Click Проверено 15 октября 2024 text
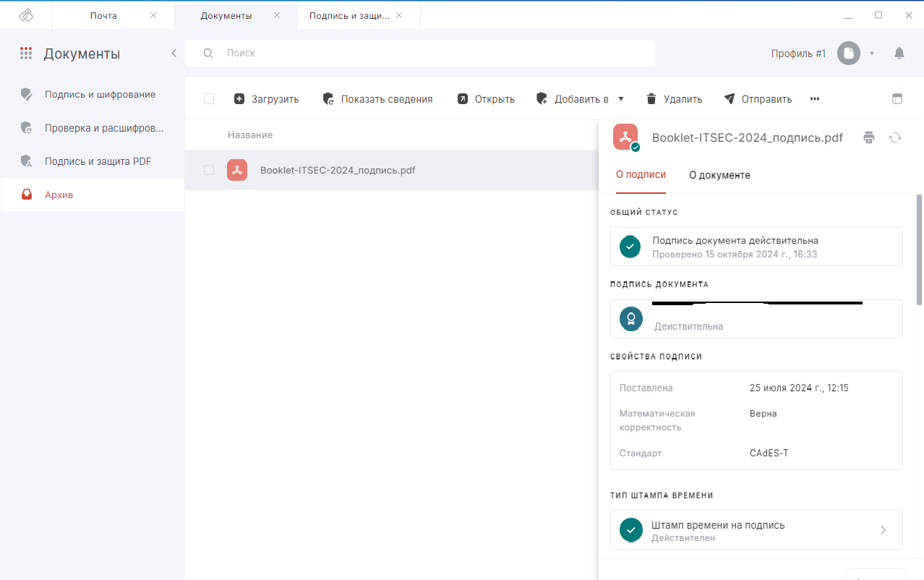This screenshot has height=580, width=924. 735,255
